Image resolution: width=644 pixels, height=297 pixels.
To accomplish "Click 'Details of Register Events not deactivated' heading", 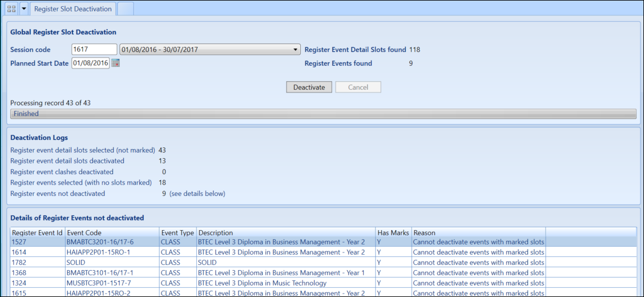I will point(77,218).
